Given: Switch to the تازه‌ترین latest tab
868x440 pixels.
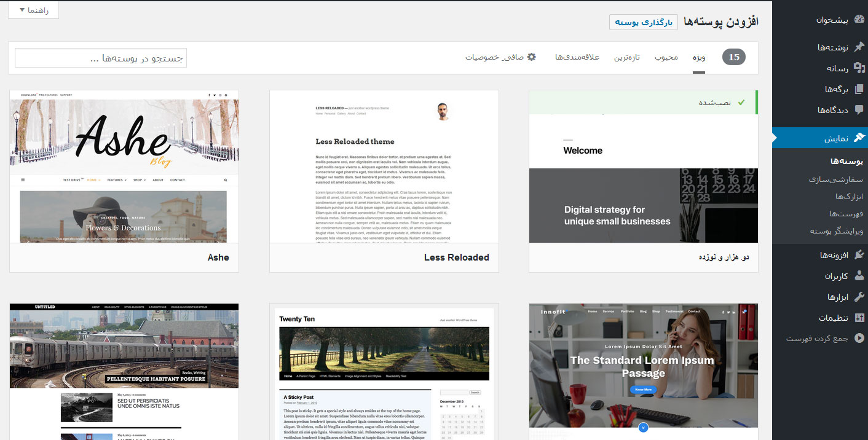Looking at the screenshot, I should [627, 57].
